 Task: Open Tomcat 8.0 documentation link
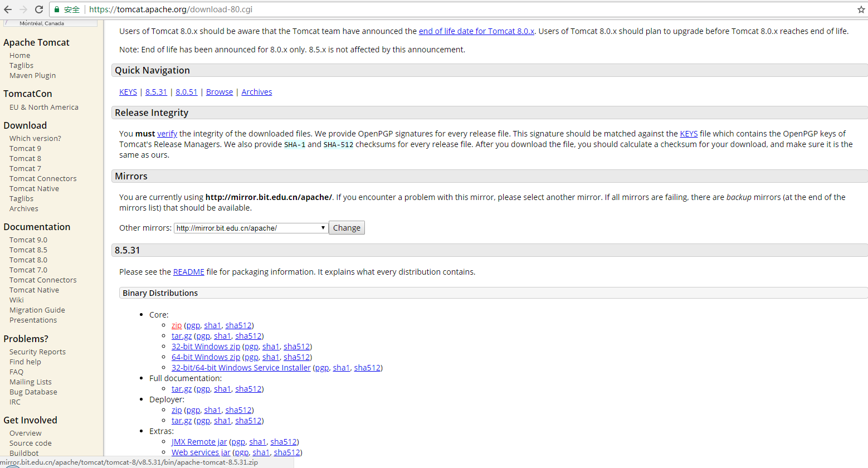(28, 260)
